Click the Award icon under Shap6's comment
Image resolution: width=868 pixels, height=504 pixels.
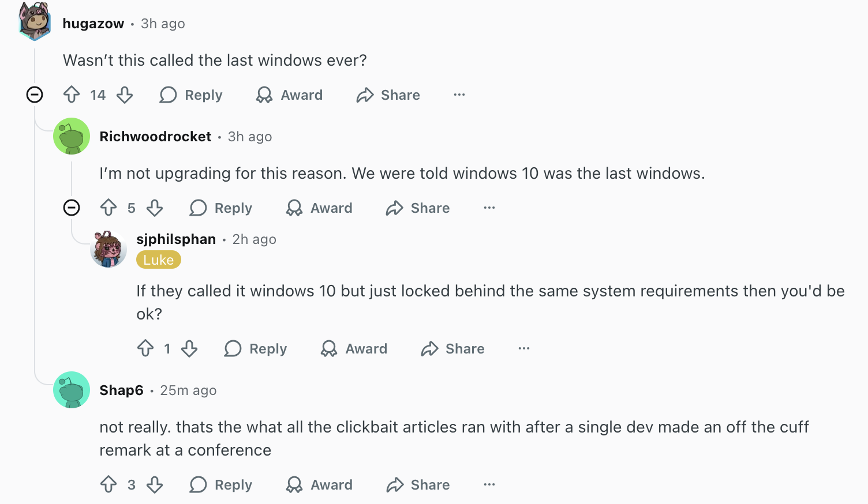pyautogui.click(x=294, y=484)
